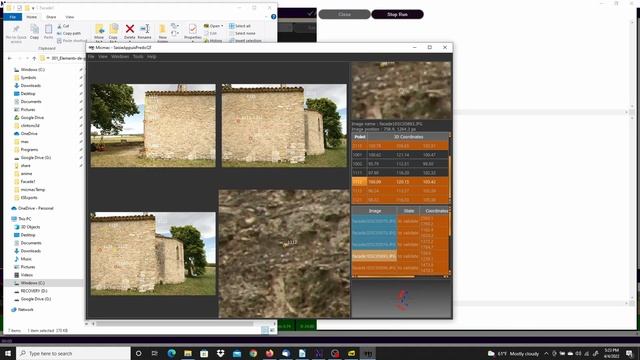This screenshot has height=360, width=640.
Task: Switch to the View ribbon tab in Explorer
Action: coord(70,17)
